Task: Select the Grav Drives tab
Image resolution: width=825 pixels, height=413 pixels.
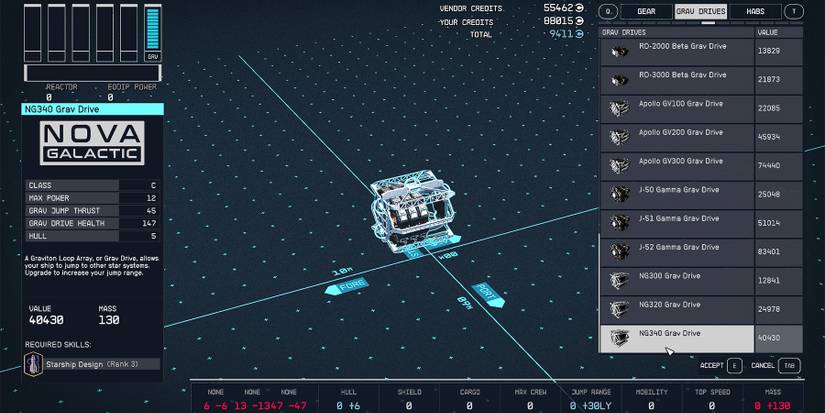Action: tap(700, 12)
